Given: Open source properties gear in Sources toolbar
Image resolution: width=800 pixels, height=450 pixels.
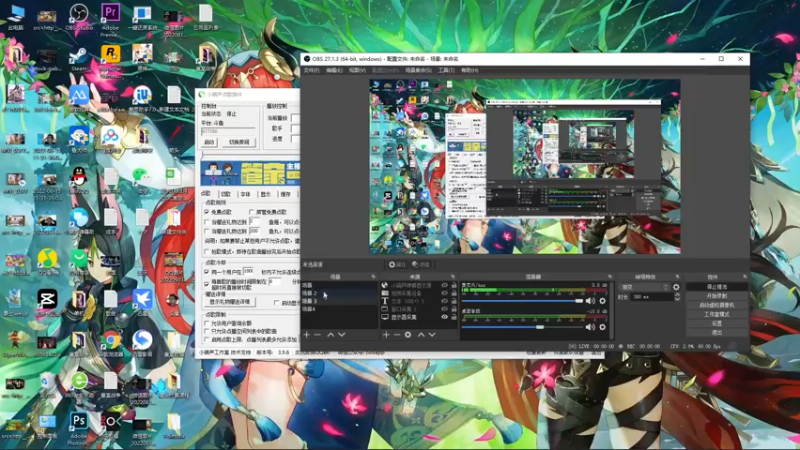Looking at the screenshot, I should [x=408, y=335].
